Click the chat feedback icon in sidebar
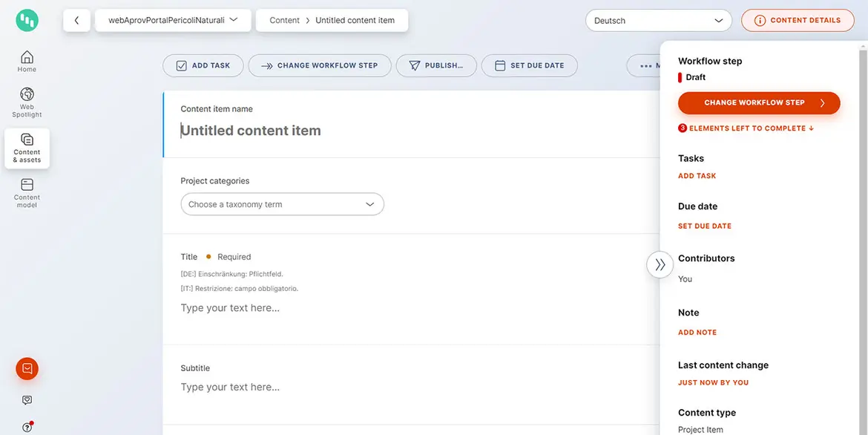Screen dimensions: 868x435 coord(27,400)
